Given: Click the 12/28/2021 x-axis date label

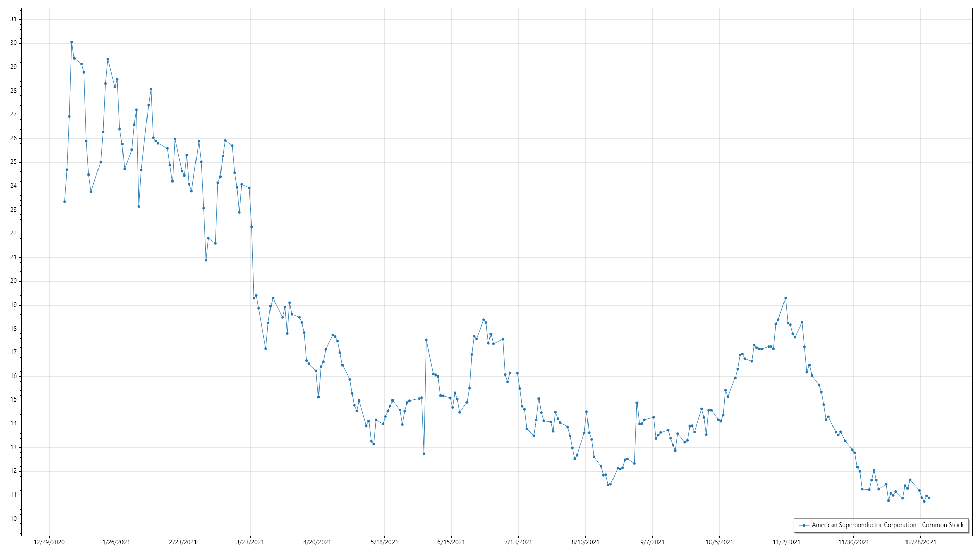Looking at the screenshot, I should pyautogui.click(x=921, y=542).
